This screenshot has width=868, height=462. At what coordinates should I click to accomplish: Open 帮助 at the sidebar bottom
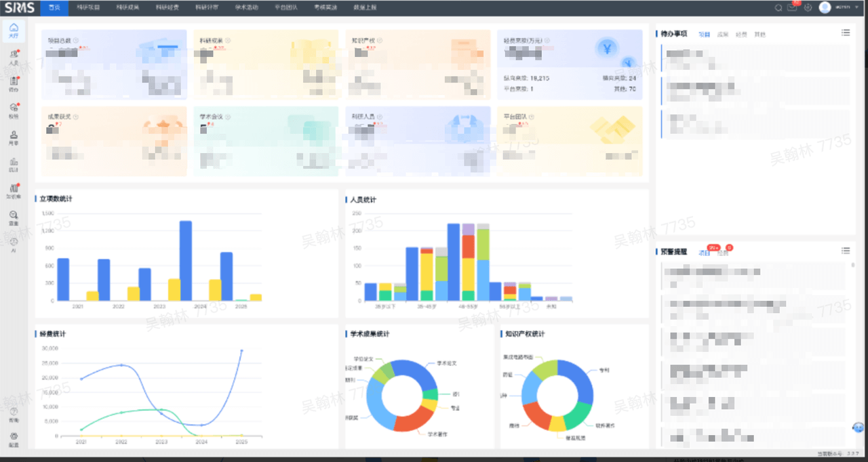coord(14,414)
